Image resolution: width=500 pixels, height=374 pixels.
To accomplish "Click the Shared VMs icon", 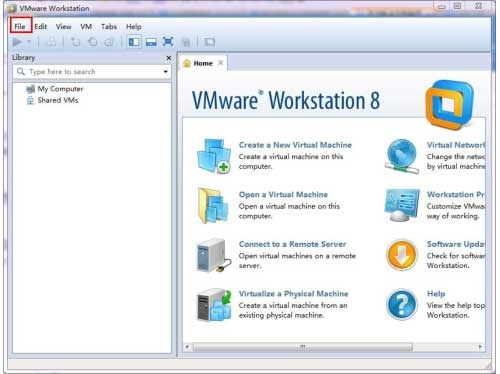I will coord(30,100).
